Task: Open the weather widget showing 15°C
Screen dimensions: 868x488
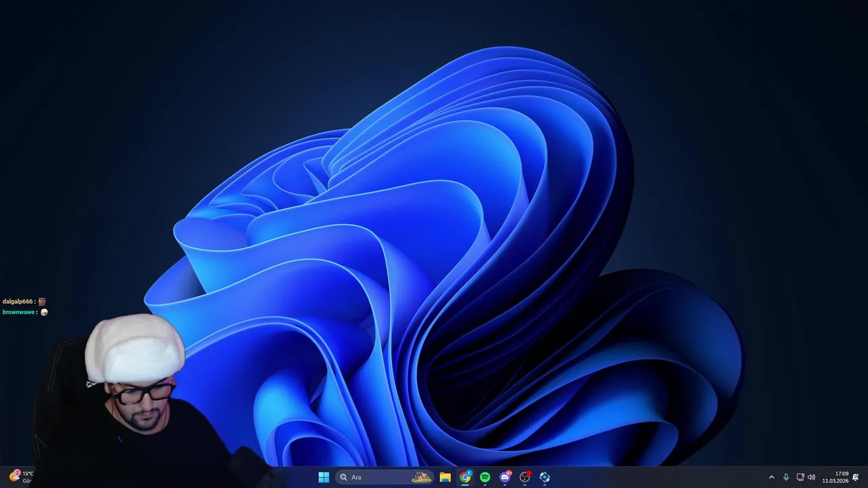Action: point(21,476)
